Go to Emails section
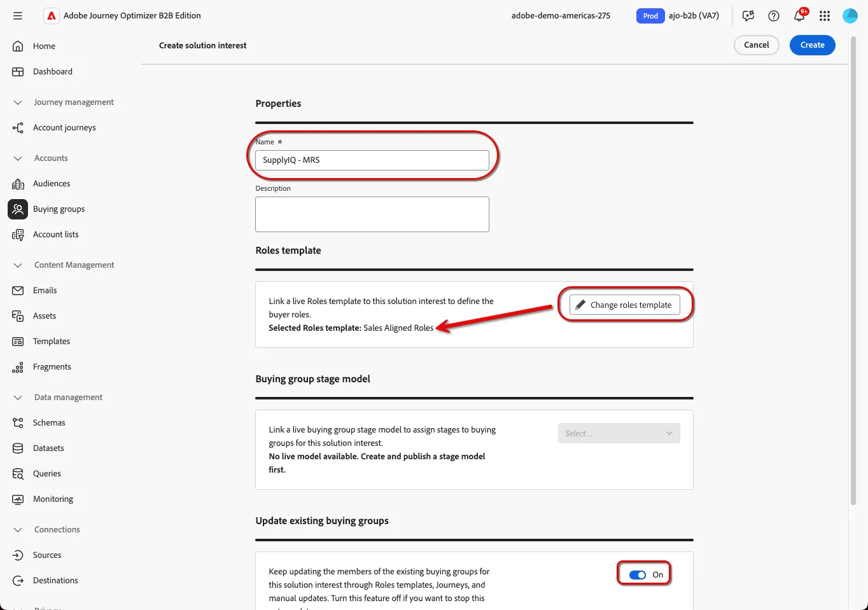This screenshot has width=868, height=610. point(45,290)
